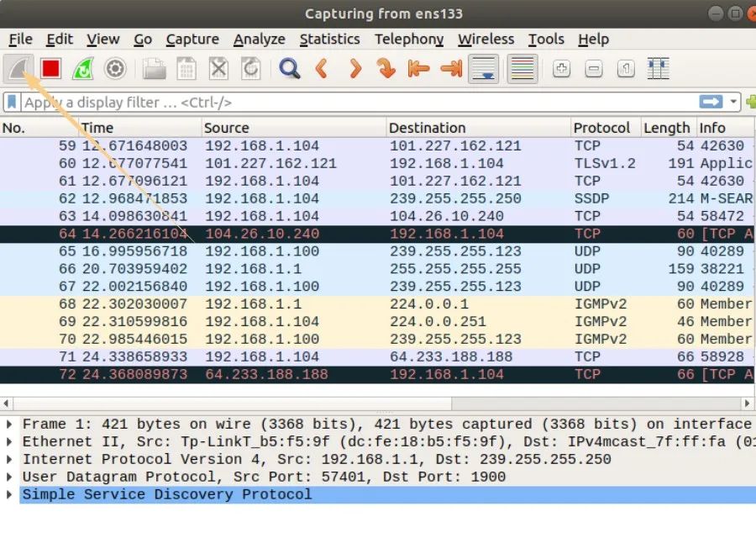This screenshot has height=538, width=756.
Task: Open the Go menu
Action: [143, 39]
